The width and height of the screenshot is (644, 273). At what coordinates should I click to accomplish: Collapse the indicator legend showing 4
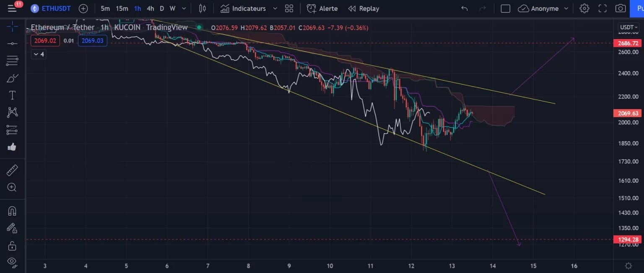pos(39,54)
